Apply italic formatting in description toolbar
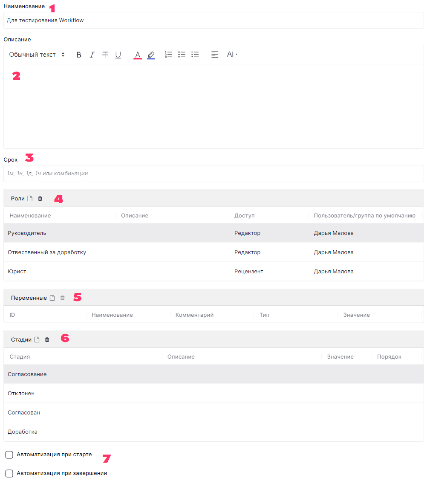 [x=92, y=55]
